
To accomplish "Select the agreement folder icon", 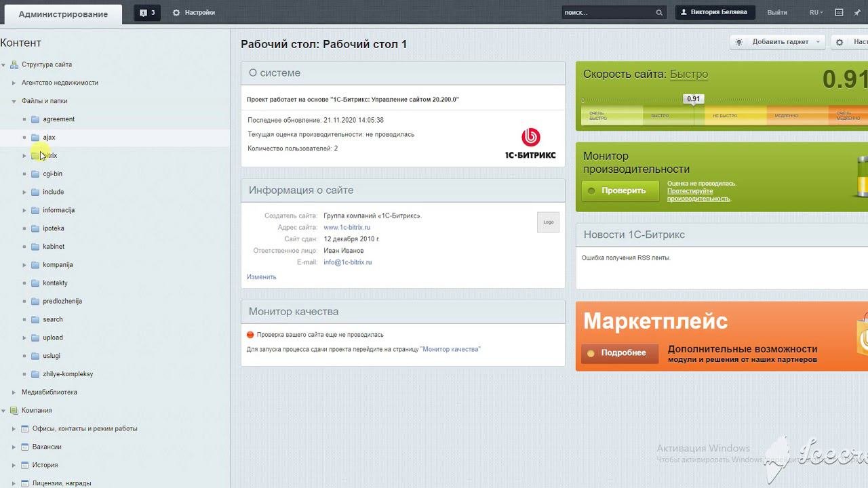I will (35, 119).
